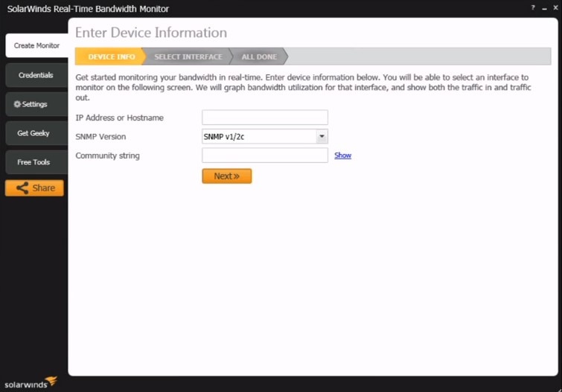Open the Settings section
The width and height of the screenshot is (562, 392).
coord(36,104)
